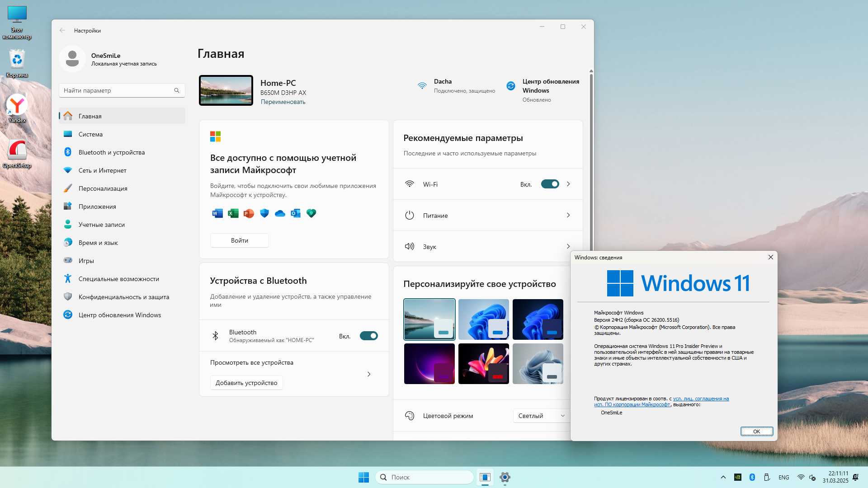Click the Переименовать link under Home-PC
This screenshot has height=488, width=868.
coord(283,102)
